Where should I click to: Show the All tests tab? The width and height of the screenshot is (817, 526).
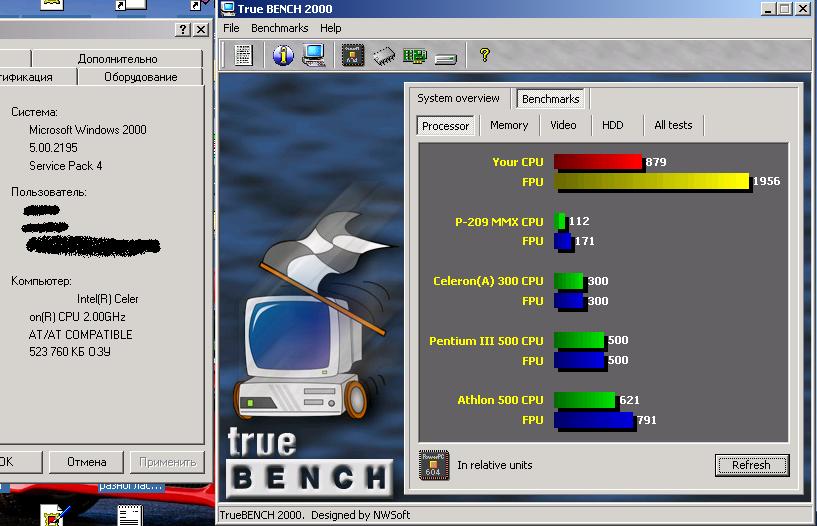tap(673, 125)
